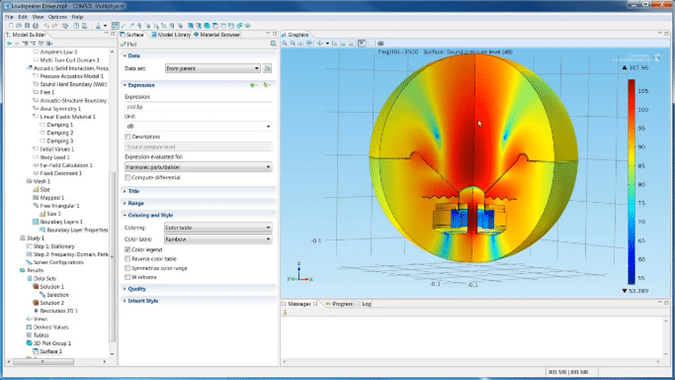Click the Plot button in Surface settings
Screen dimensions: 675x380
tap(129, 44)
